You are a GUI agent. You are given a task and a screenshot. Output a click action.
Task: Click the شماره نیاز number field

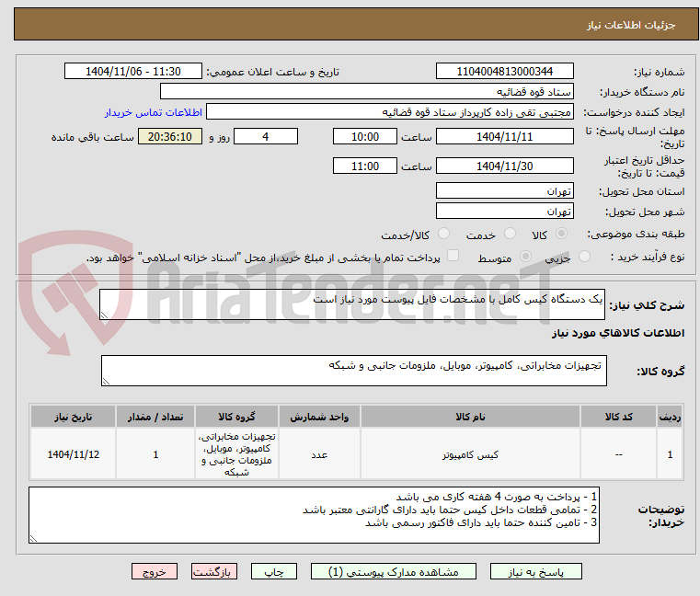[x=504, y=71]
